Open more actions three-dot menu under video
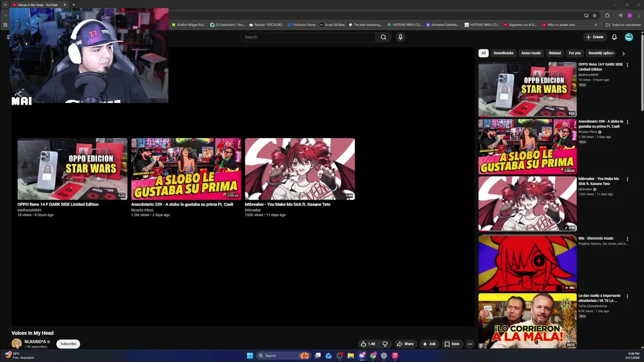The image size is (644, 362). point(470,344)
